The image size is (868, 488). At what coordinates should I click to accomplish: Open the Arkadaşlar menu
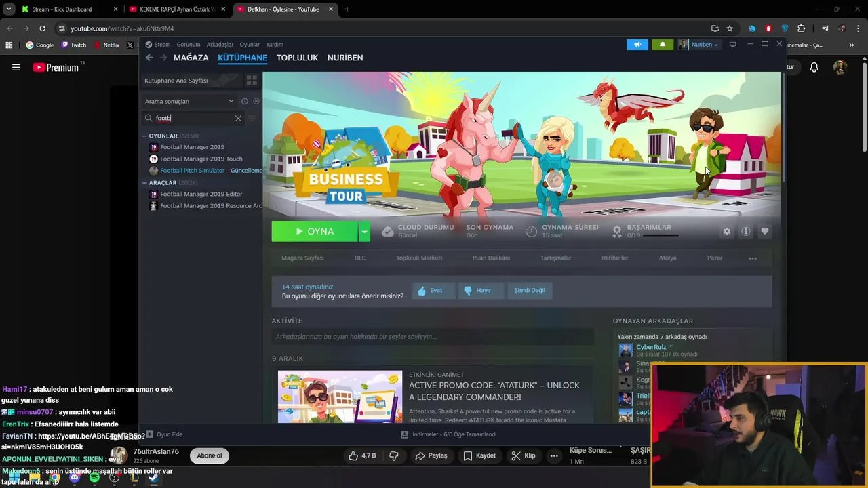[220, 45]
